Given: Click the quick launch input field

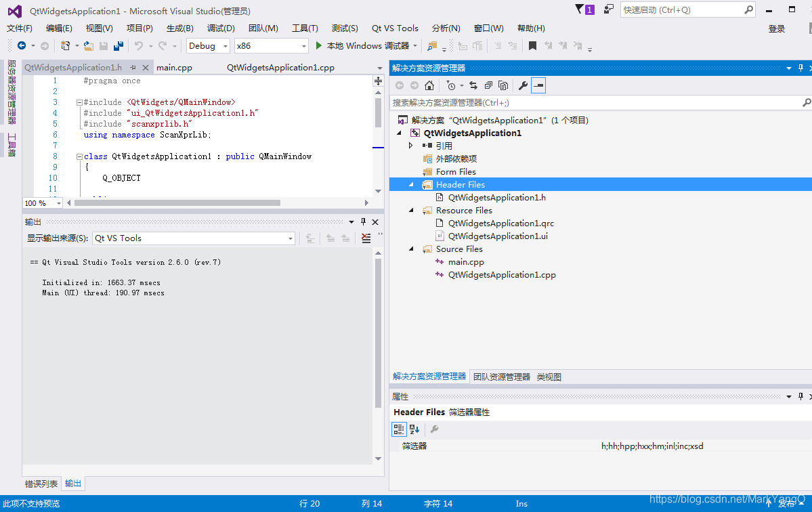Looking at the screenshot, I should click(683, 10).
